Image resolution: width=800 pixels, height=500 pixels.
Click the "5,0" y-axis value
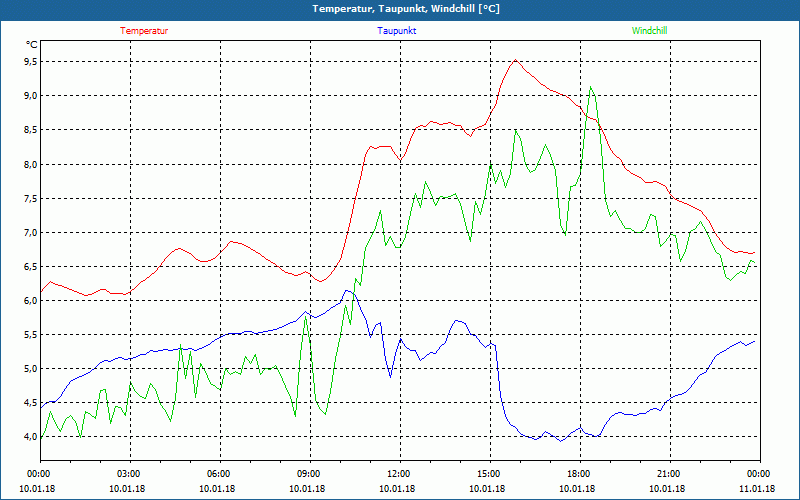pos(31,369)
